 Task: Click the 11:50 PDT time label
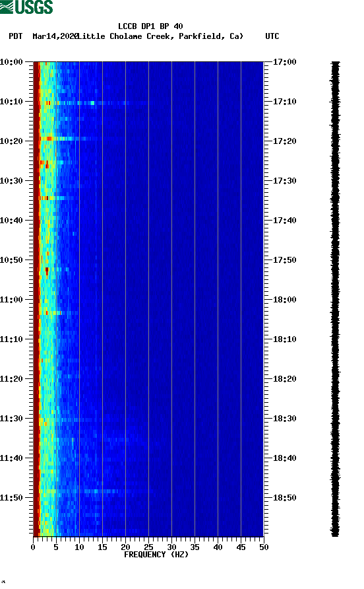click(x=11, y=498)
